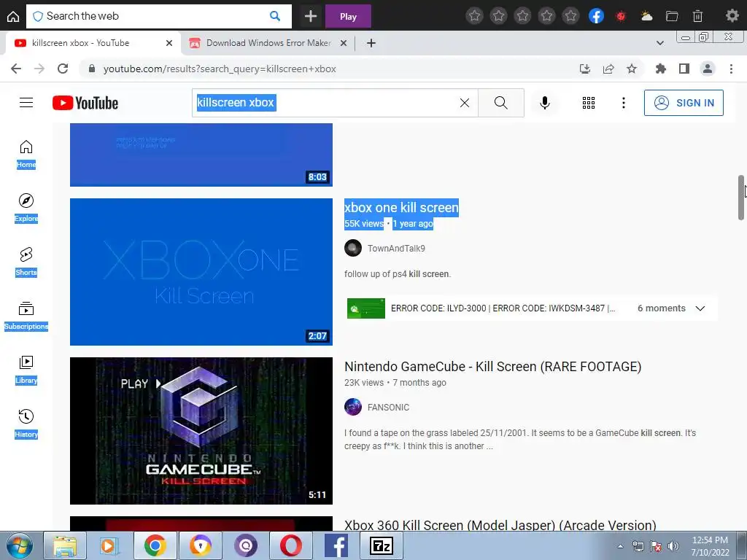747x560 pixels.
Task: Open the browser profile avatar
Action: (708, 69)
